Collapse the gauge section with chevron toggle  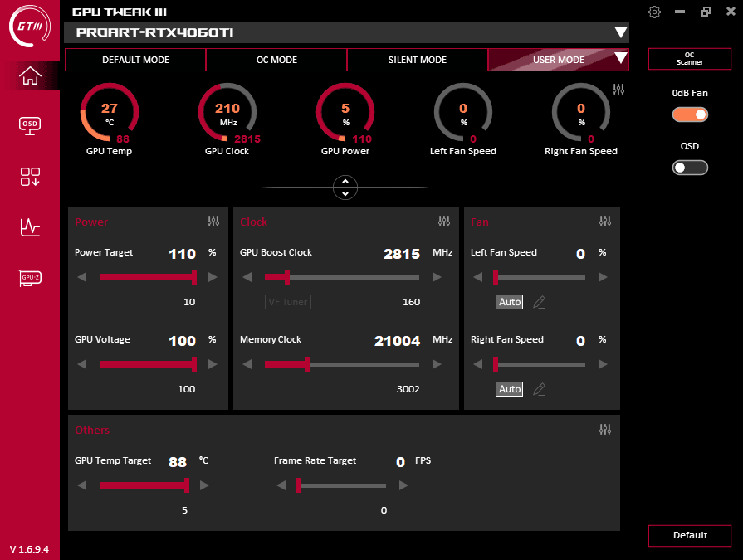[x=345, y=187]
